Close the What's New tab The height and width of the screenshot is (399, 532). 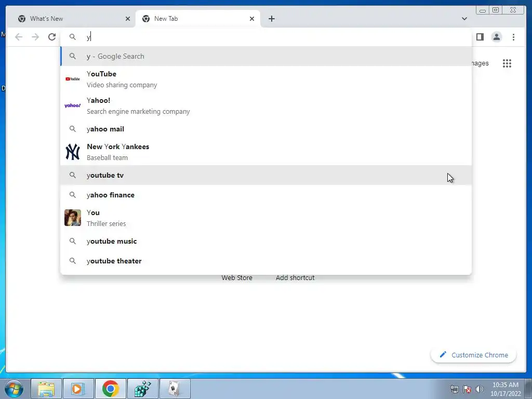[x=128, y=19]
